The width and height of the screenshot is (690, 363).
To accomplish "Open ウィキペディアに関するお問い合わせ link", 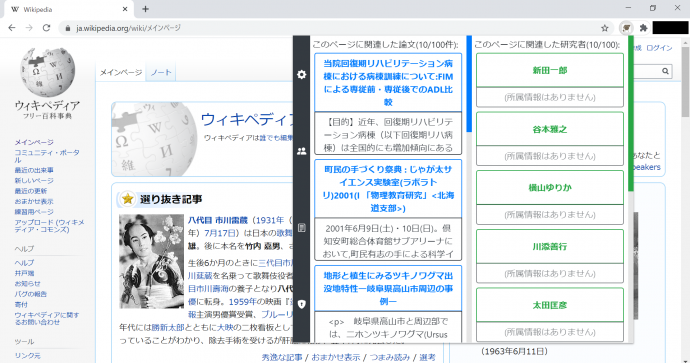I will pyautogui.click(x=47, y=319).
